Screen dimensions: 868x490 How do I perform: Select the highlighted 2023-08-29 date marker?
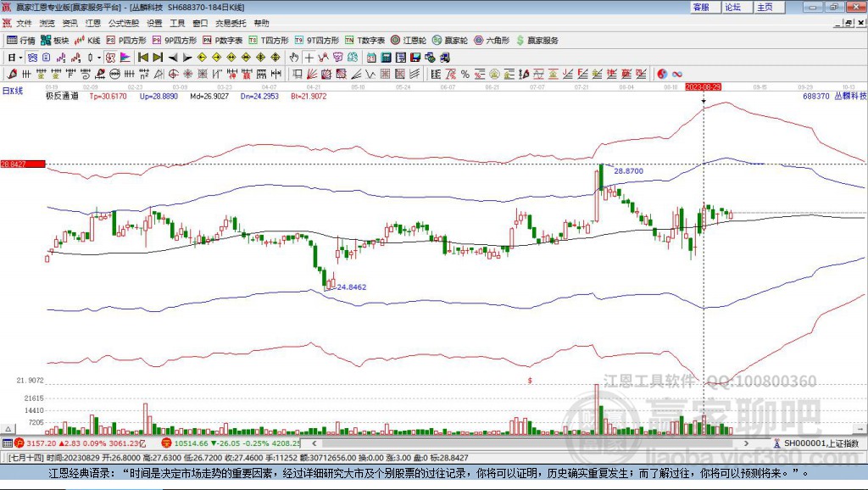tap(703, 87)
